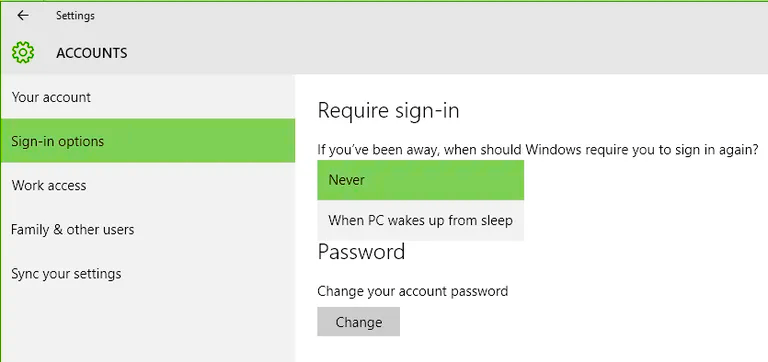
Task: Click the Change password button
Action: pos(359,322)
